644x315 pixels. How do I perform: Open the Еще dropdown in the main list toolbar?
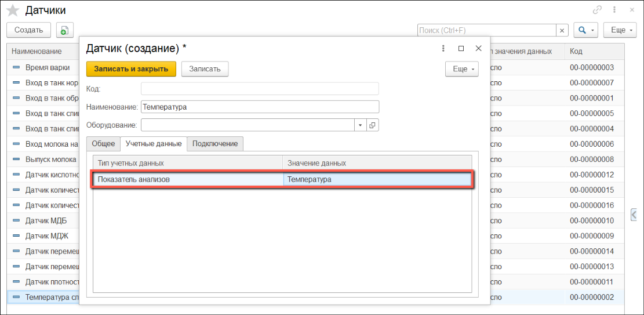point(620,30)
